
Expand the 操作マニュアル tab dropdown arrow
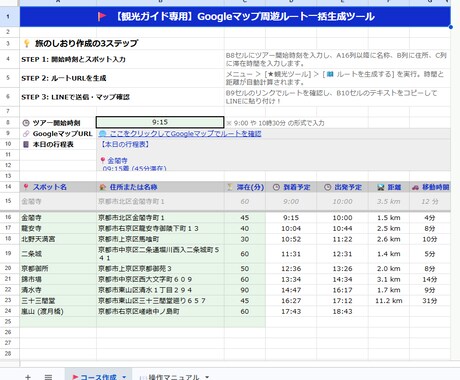click(x=207, y=377)
